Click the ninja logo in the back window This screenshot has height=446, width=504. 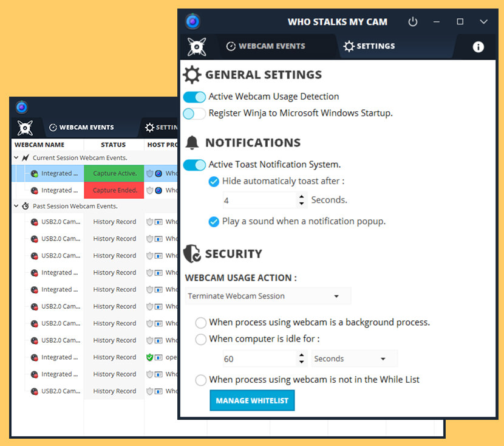[25, 128]
